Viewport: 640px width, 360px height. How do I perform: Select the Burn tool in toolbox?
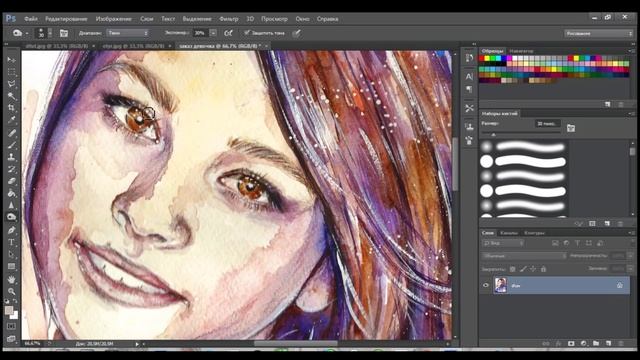pyautogui.click(x=11, y=217)
